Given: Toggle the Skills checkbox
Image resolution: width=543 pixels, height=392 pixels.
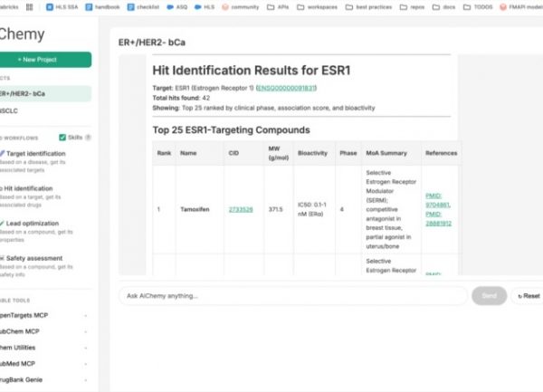Looking at the screenshot, I should coord(62,138).
